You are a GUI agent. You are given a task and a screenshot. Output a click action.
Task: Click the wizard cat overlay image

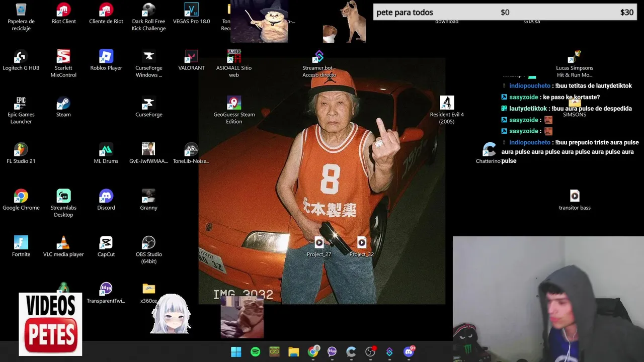260,21
